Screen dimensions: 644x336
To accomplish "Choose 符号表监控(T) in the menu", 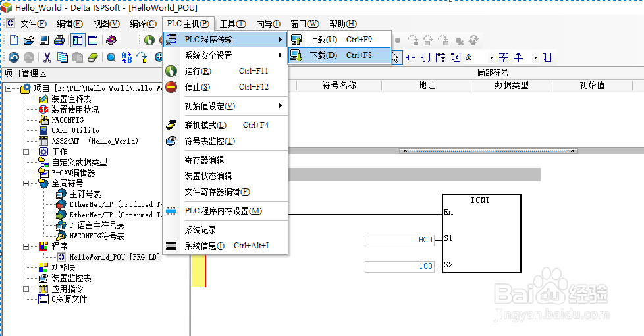I will coord(225,141).
